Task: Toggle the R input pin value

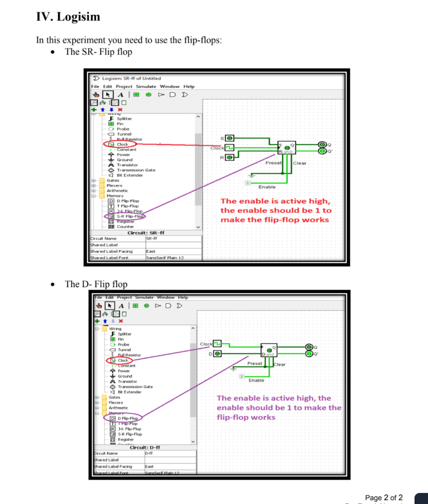Action: coord(230,157)
